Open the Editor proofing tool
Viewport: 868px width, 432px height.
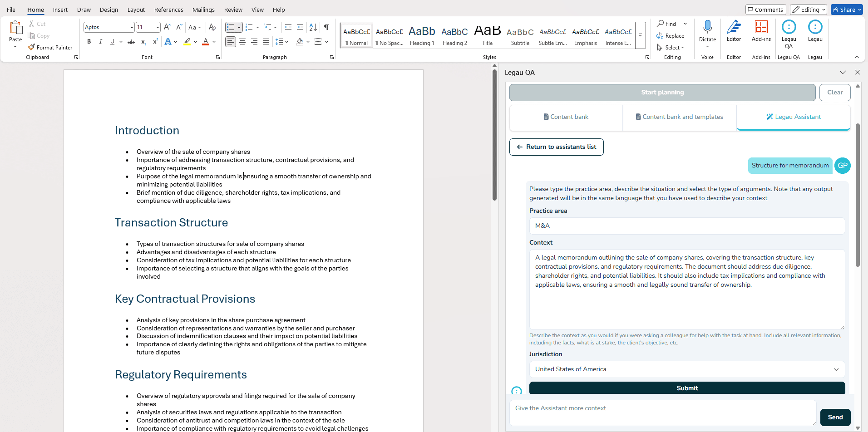pos(734,32)
